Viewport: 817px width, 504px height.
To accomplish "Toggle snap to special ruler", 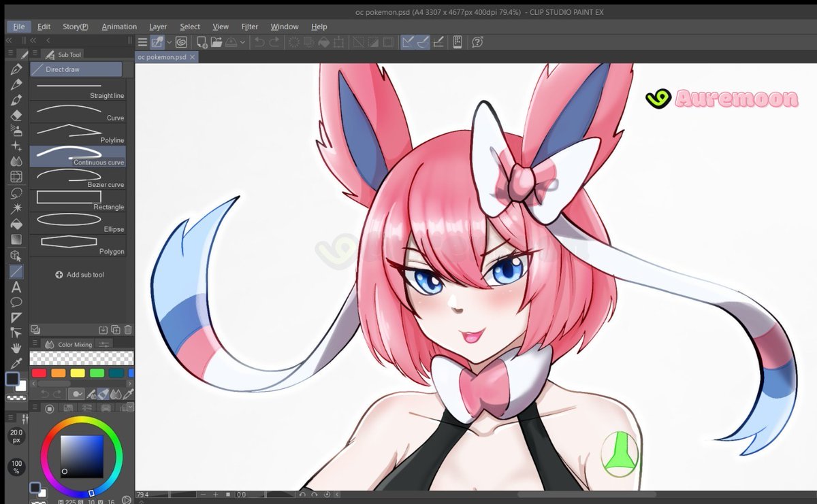I will pyautogui.click(x=423, y=42).
